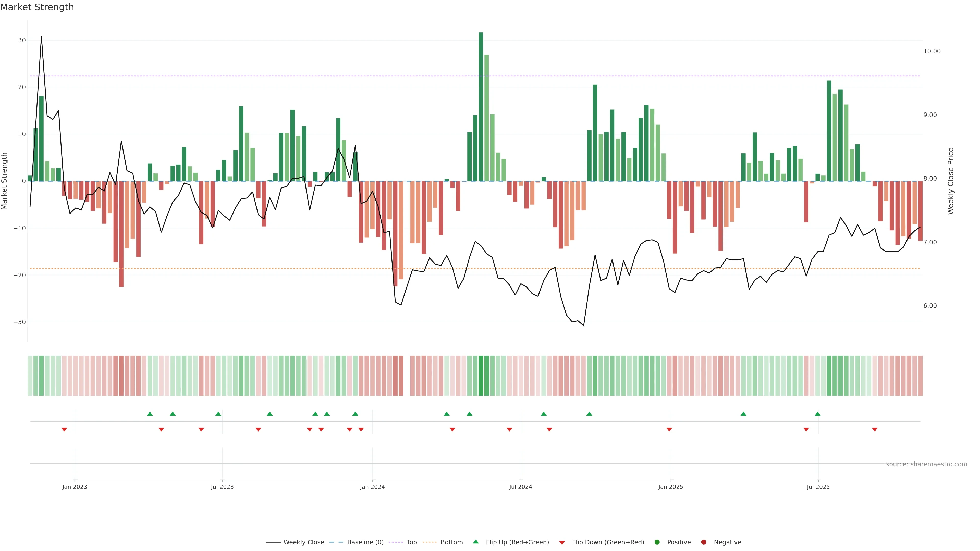Viewport: 980px width, 551px height.
Task: Click the first red flip-down marker before Jan 2023
Action: (64, 429)
